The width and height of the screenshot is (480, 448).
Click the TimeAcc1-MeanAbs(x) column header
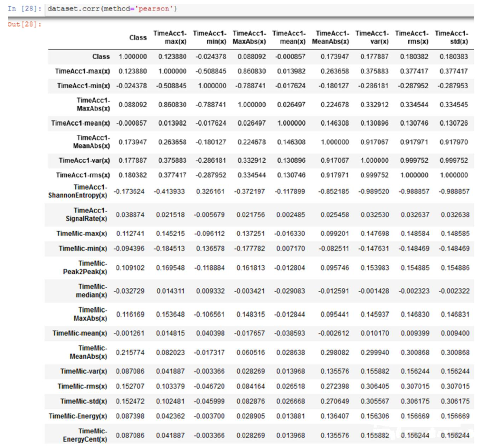[331, 38]
